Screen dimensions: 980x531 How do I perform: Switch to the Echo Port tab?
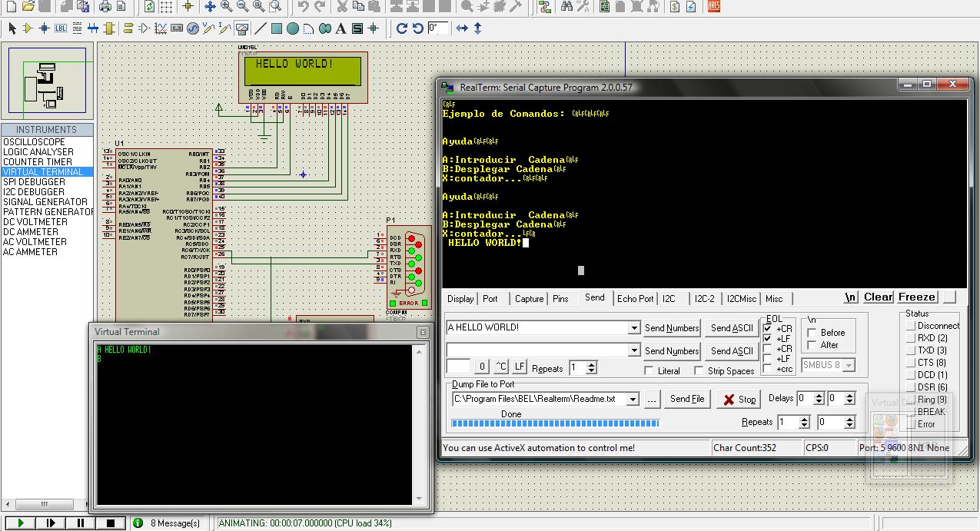[x=635, y=299]
